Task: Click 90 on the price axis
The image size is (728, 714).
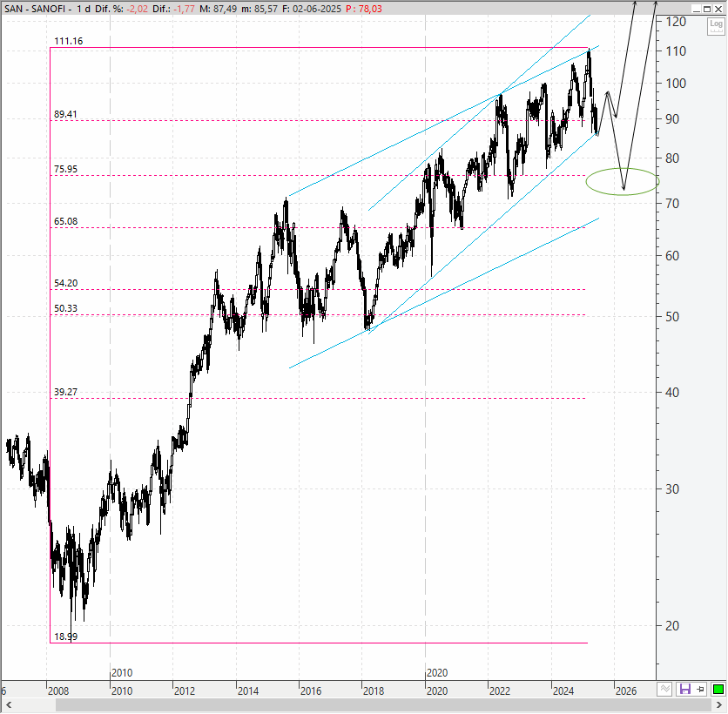Action: [672, 119]
